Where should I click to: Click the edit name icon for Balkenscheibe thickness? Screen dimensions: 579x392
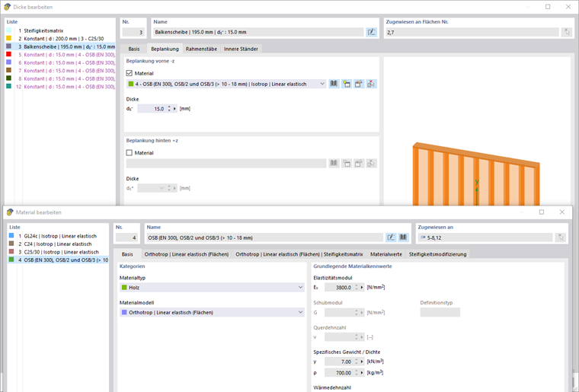point(371,32)
